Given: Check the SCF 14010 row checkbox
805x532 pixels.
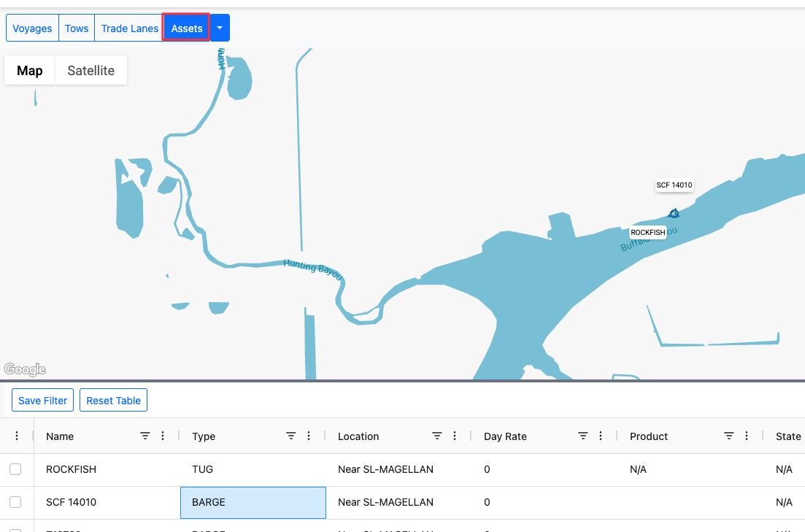Looking at the screenshot, I should point(15,501).
